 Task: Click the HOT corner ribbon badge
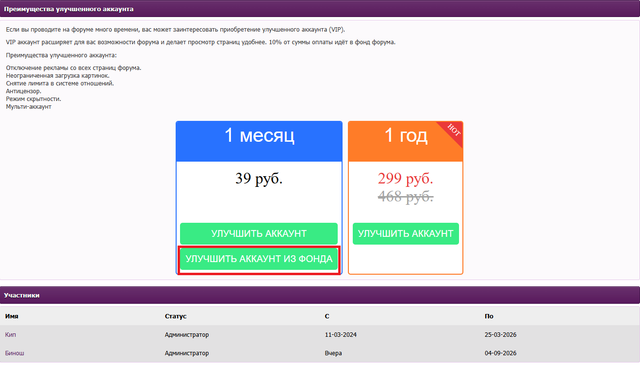pos(453,130)
